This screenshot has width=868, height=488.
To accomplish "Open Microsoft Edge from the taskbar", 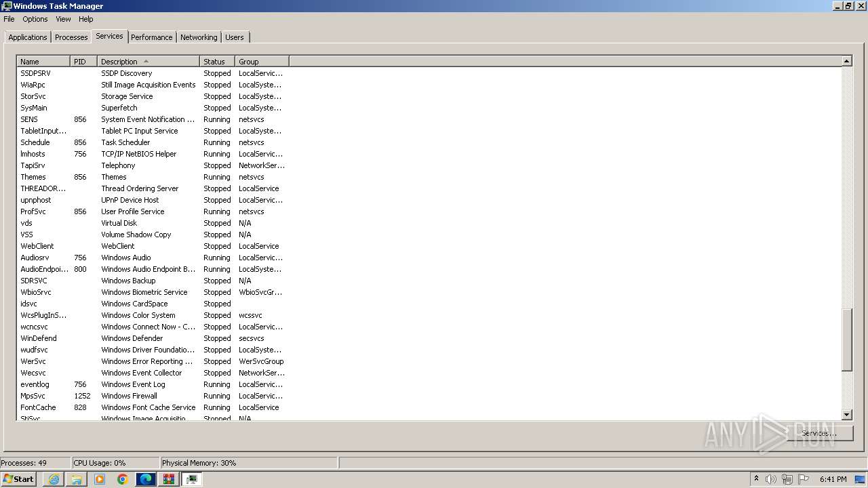I will pos(146,479).
